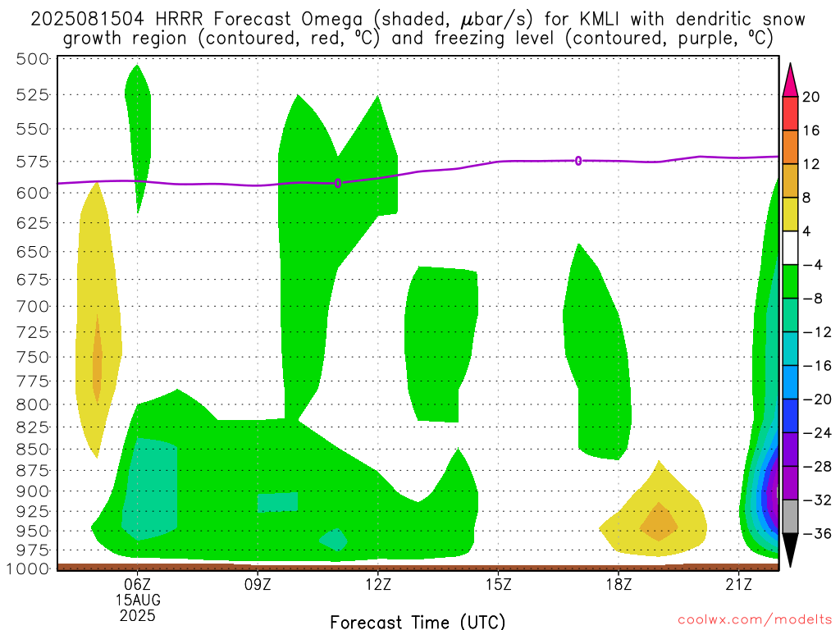Click the 850 pressure level label
This screenshot has width=840, height=630.
[x=33, y=449]
